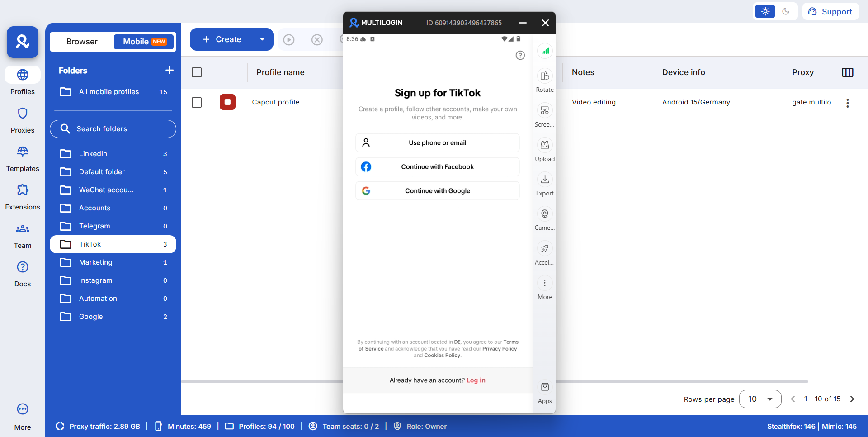This screenshot has height=437, width=868.
Task: Take a screenshot with the Screenshot icon
Action: [x=544, y=111]
